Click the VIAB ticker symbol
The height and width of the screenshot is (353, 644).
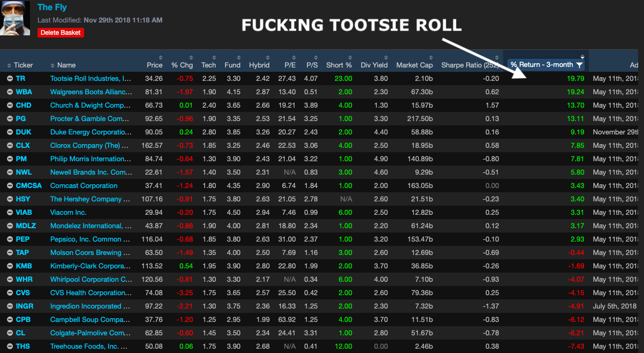(24, 212)
